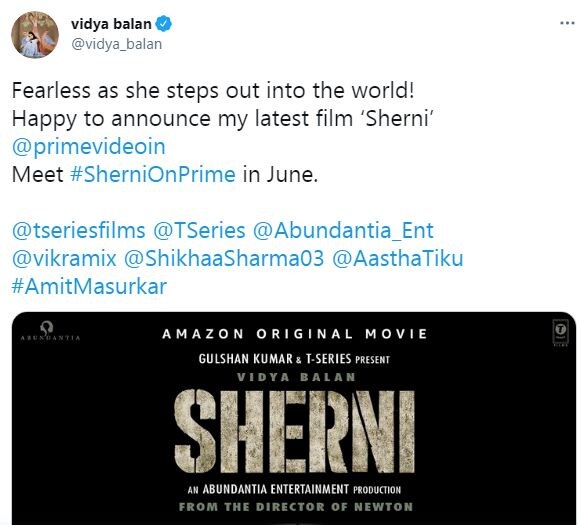Click the Amazon Original Movie heading
The height and width of the screenshot is (525, 579).
click(295, 334)
